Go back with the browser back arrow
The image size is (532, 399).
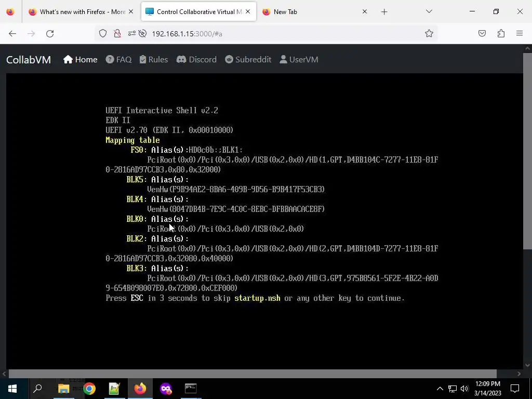[x=12, y=34]
